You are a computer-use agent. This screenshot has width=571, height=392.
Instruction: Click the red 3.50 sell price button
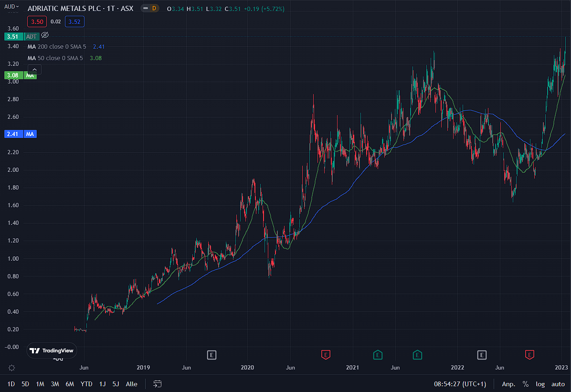click(x=36, y=21)
